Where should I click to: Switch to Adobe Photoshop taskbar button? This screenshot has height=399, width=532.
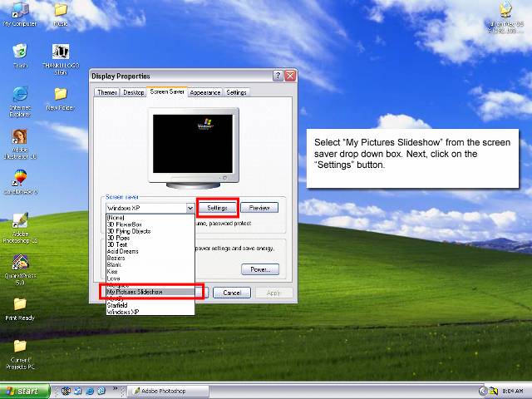tap(168, 392)
